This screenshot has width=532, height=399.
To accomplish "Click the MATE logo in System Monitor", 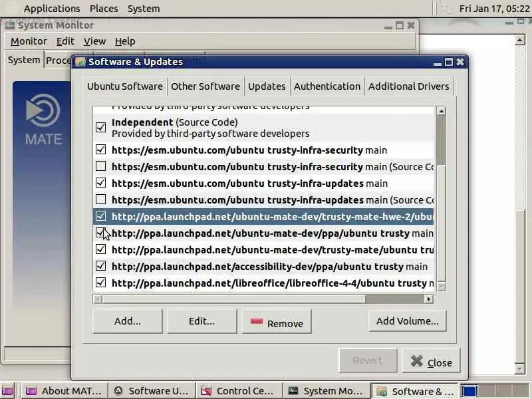I will pyautogui.click(x=43, y=120).
